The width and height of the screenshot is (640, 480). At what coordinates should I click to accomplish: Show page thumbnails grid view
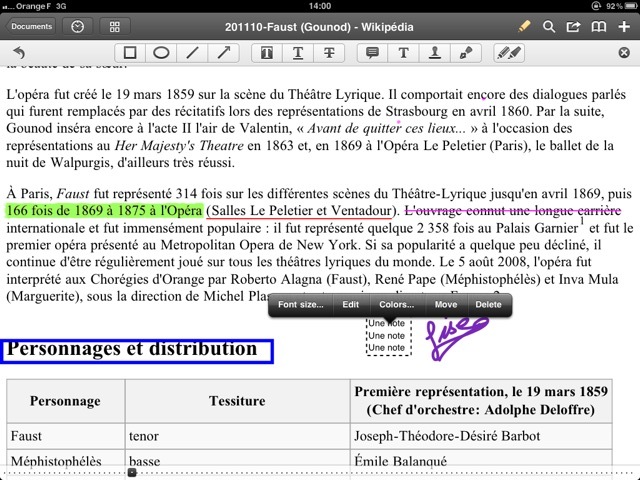tap(114, 27)
